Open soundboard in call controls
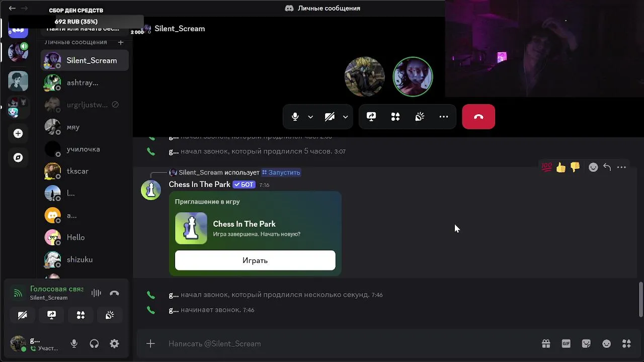The image size is (644, 362). [x=420, y=117]
